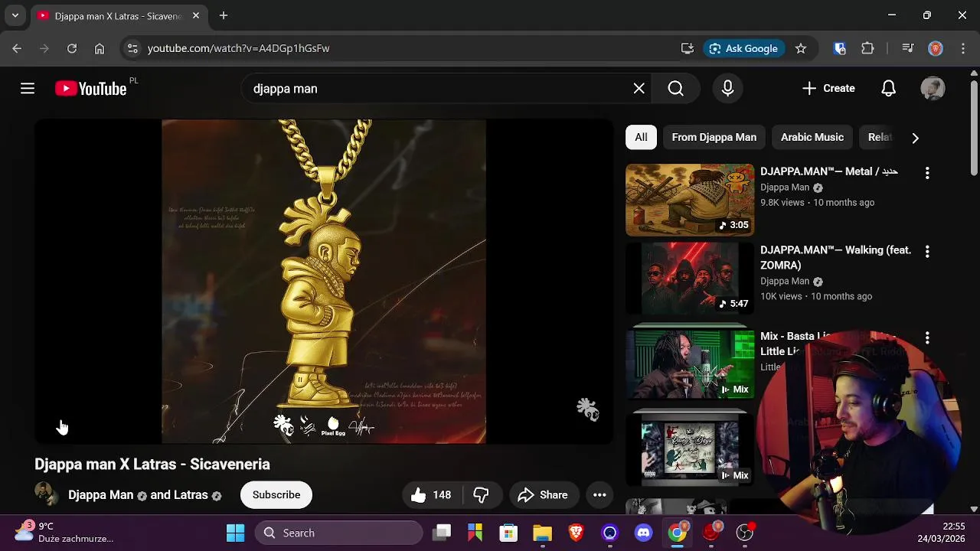Open the Bitwarden extension icon
980x551 pixels.
tap(840, 48)
